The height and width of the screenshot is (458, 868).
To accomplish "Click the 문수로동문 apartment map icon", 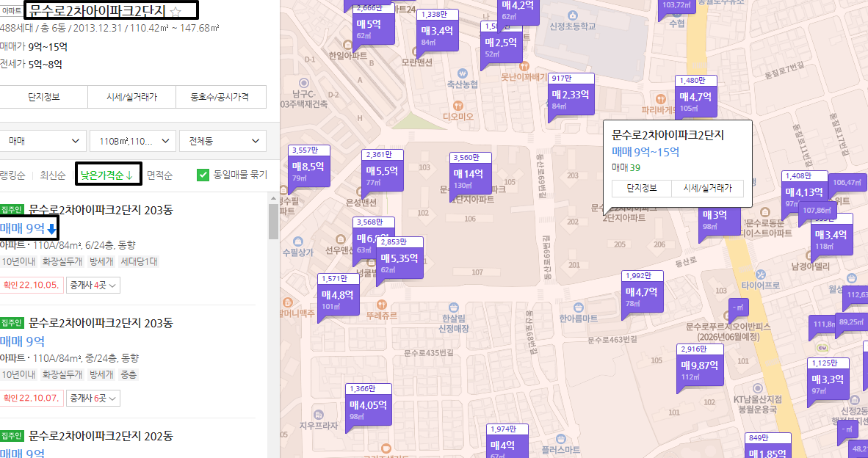I will click(765, 212).
